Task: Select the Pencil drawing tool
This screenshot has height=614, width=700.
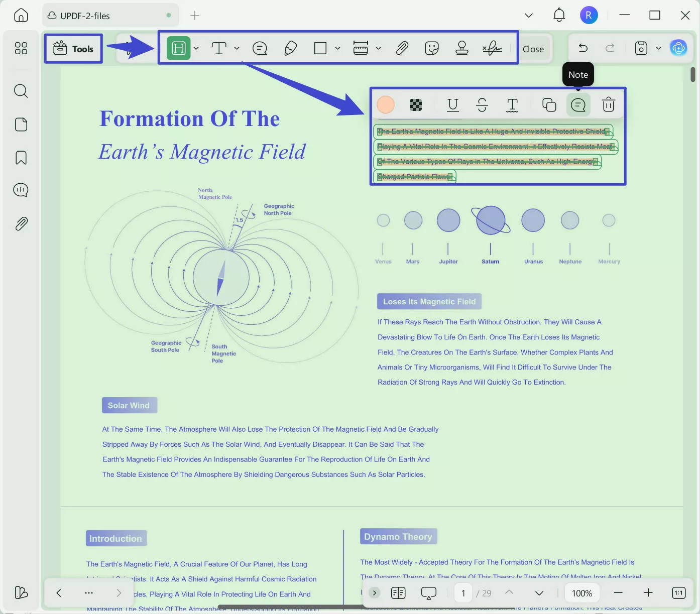Action: pos(290,48)
